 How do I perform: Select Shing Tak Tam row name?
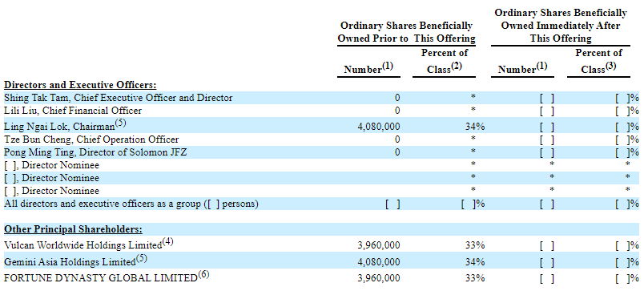tap(119, 98)
